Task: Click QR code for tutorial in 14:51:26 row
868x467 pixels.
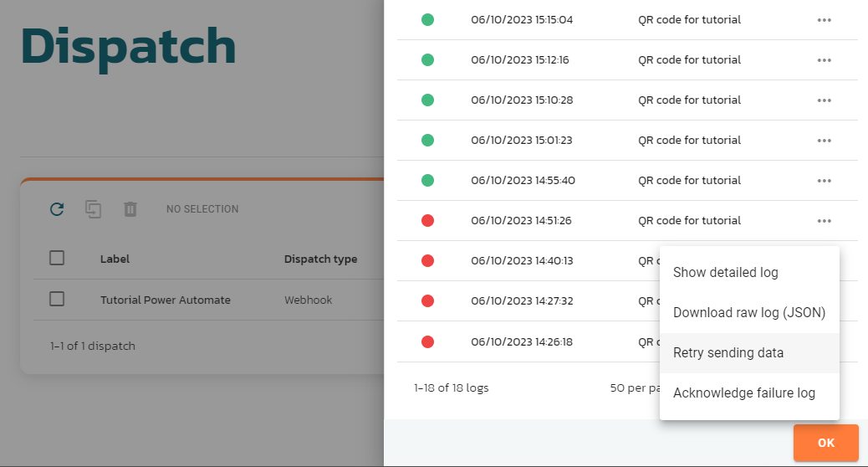Action: point(689,220)
